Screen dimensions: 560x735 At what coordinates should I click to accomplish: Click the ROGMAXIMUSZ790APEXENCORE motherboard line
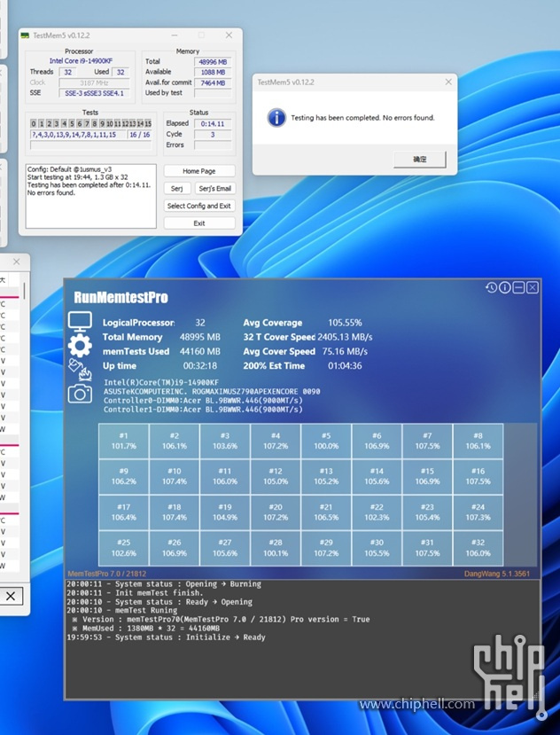click(212, 391)
